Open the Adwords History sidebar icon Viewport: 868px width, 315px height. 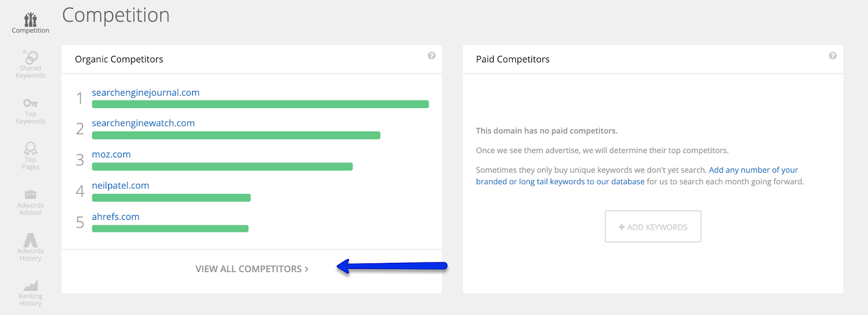[30, 247]
